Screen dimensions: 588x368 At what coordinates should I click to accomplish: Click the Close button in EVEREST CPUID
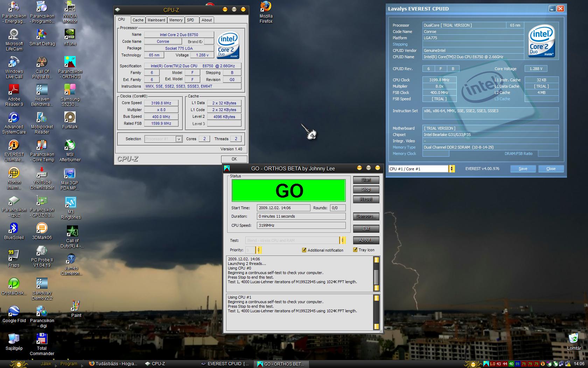[551, 169]
